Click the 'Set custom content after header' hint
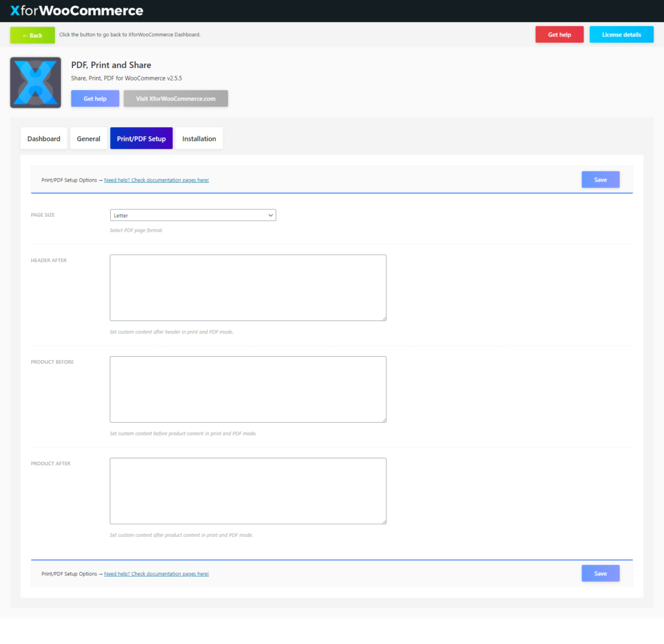 [171, 332]
